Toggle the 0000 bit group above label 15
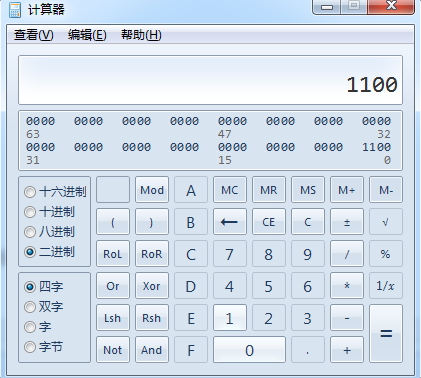 point(232,147)
